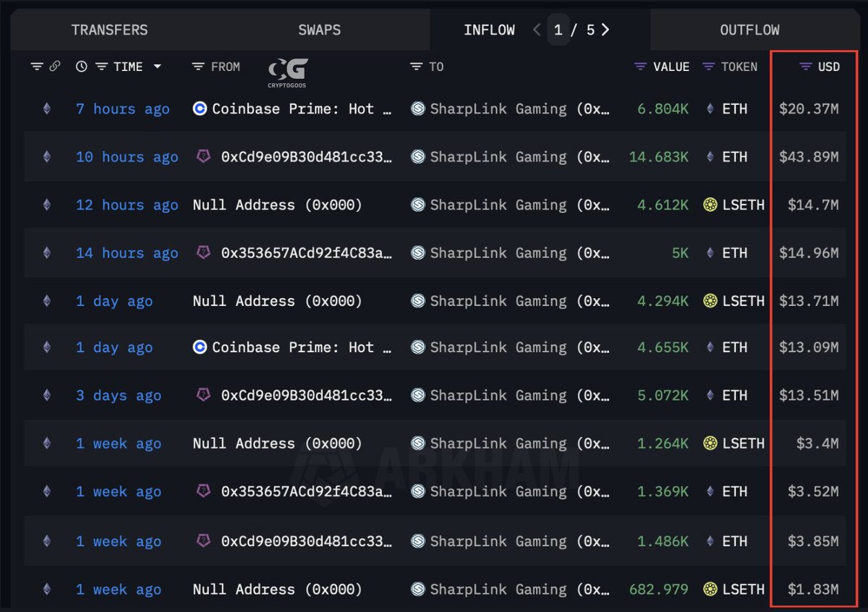Click the page number 1 field
The width and height of the screenshot is (868, 612).
point(558,30)
